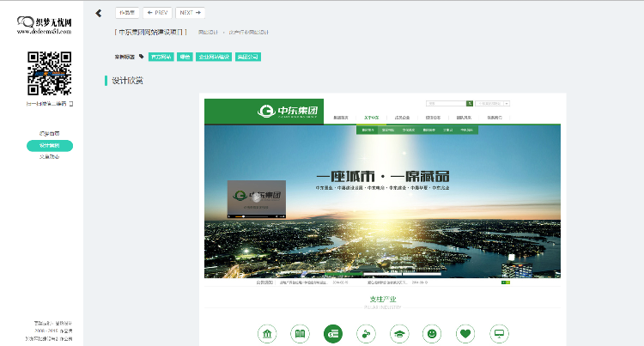Select the sidebar item above the highlighted one

click(50, 134)
